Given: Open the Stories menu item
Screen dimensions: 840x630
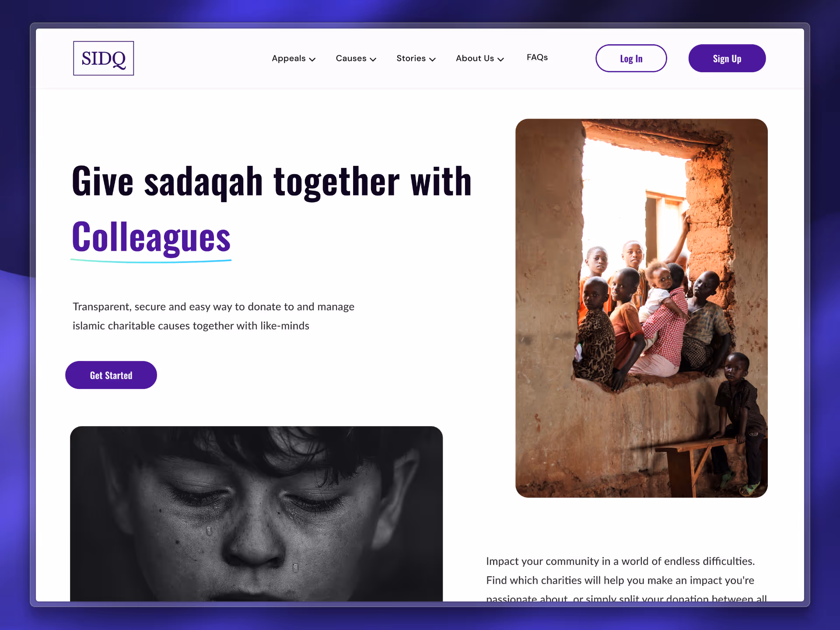Looking at the screenshot, I should pos(411,58).
